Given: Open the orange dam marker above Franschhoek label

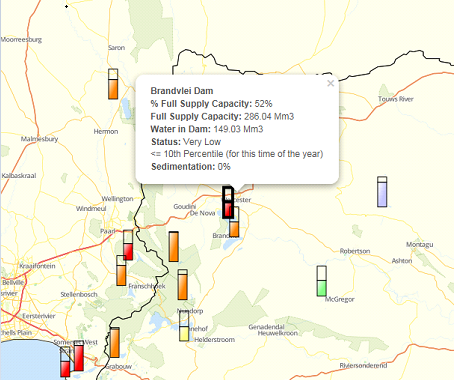Looking at the screenshot, I should click(x=121, y=270).
